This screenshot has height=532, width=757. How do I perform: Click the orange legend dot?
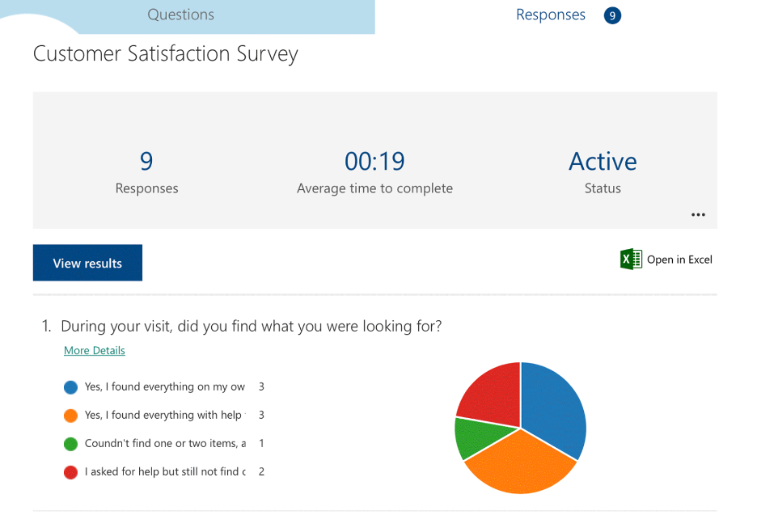[70, 416]
